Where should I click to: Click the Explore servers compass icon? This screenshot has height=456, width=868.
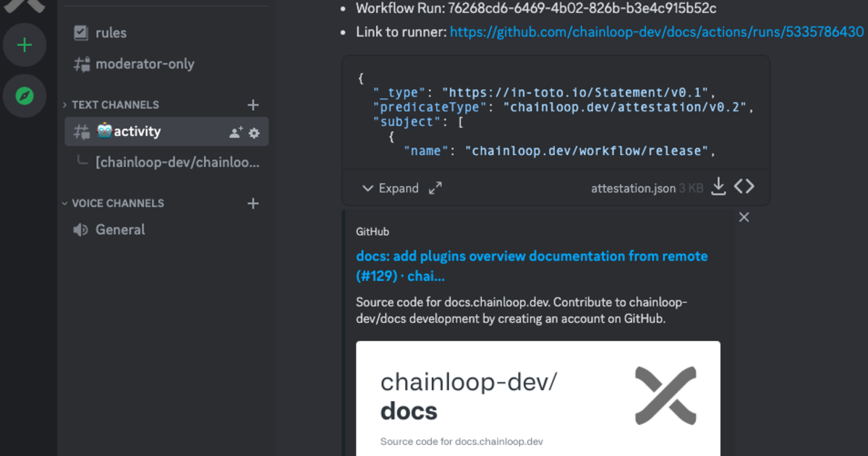pyautogui.click(x=24, y=96)
